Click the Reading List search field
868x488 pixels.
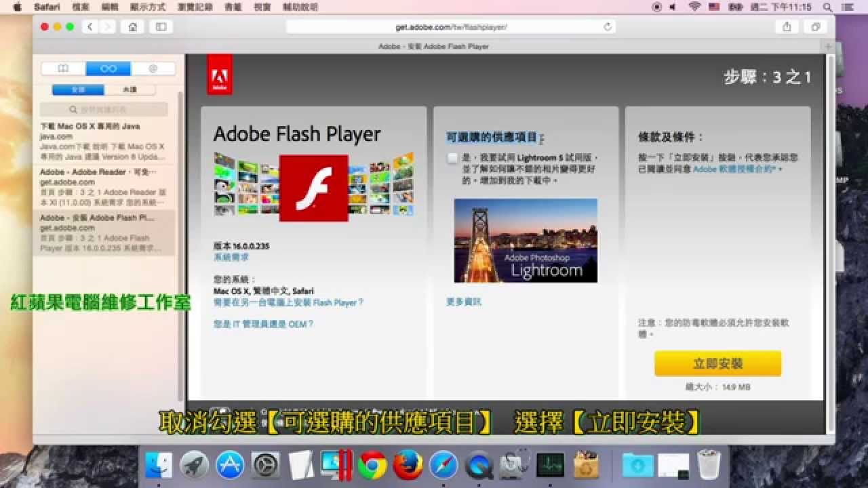pyautogui.click(x=104, y=109)
